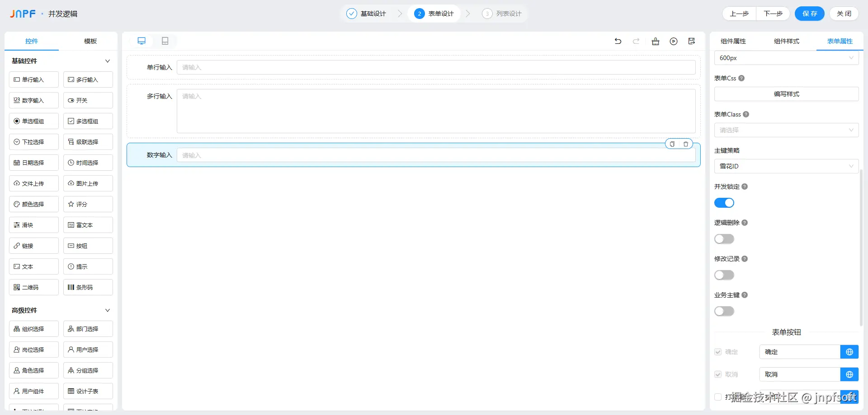Click globe icon beside 确定 field
The height and width of the screenshot is (415, 868).
pyautogui.click(x=849, y=352)
